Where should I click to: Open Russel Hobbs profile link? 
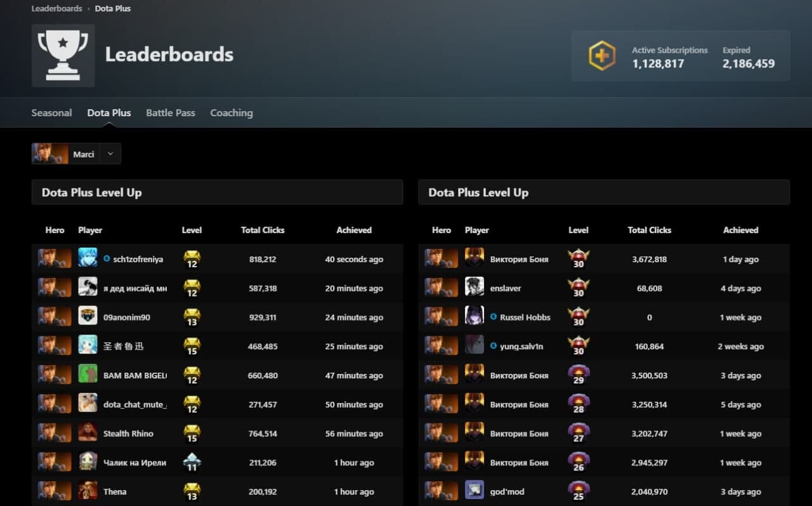(525, 317)
